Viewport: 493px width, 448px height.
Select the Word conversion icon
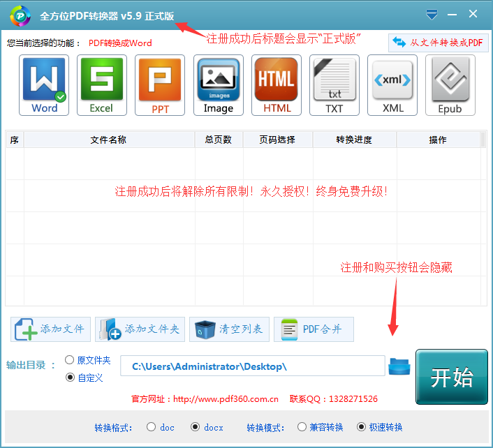pos(44,85)
